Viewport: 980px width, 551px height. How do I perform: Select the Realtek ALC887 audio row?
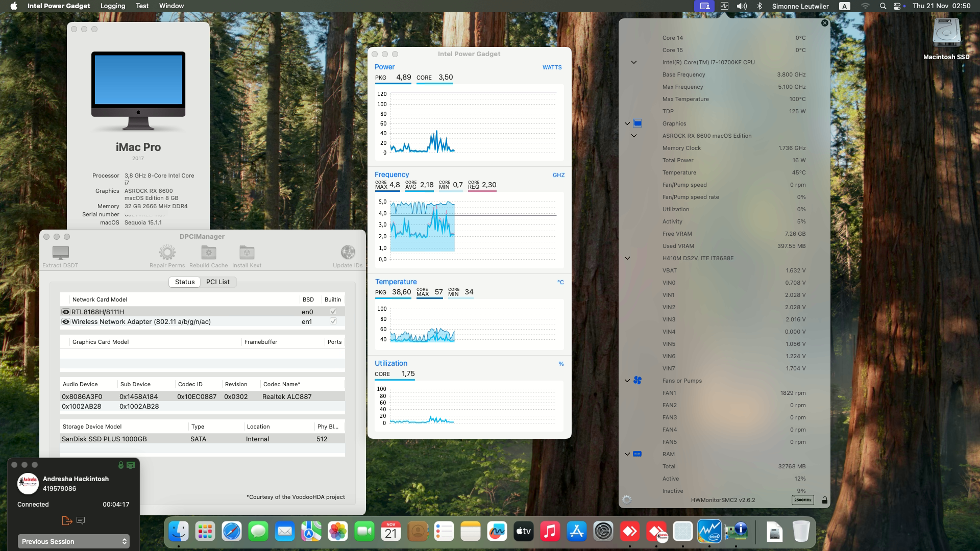tap(203, 396)
